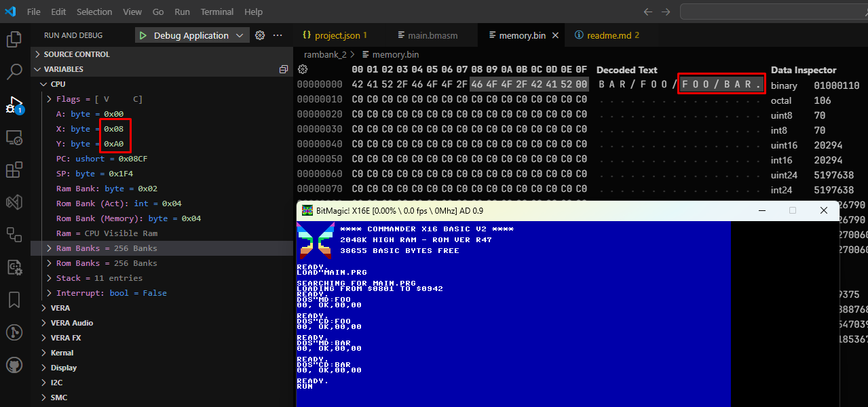Open Run and Debug more actions ellipsis
868x407 pixels.
coord(278,35)
